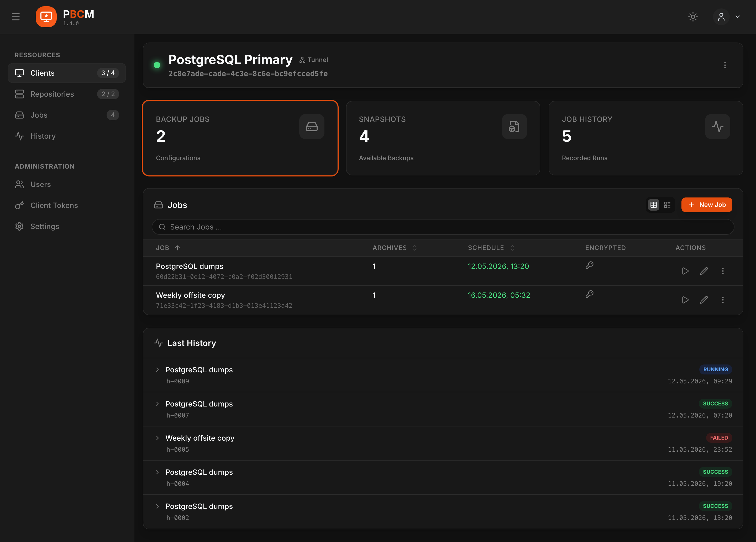The image size is (756, 542).
Task: Open PostgreSQL Primary client options menu
Action: 725,65
